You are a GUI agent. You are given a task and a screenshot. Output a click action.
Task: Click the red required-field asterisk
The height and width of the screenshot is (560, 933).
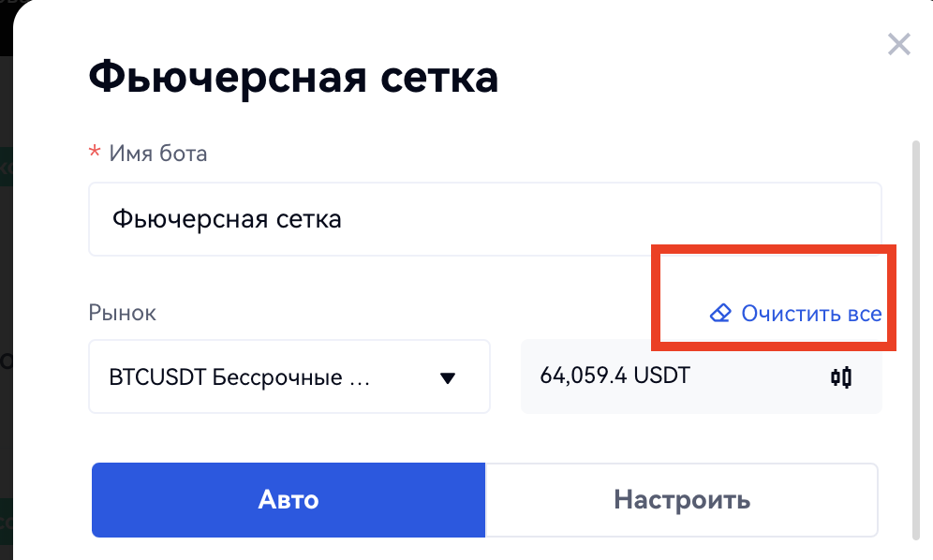pos(94,153)
